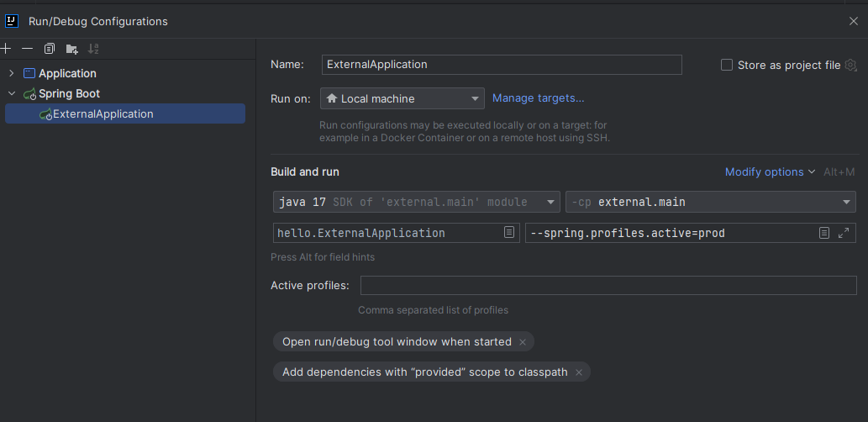Click the Spring Boot leaf icon in tree

click(x=29, y=93)
